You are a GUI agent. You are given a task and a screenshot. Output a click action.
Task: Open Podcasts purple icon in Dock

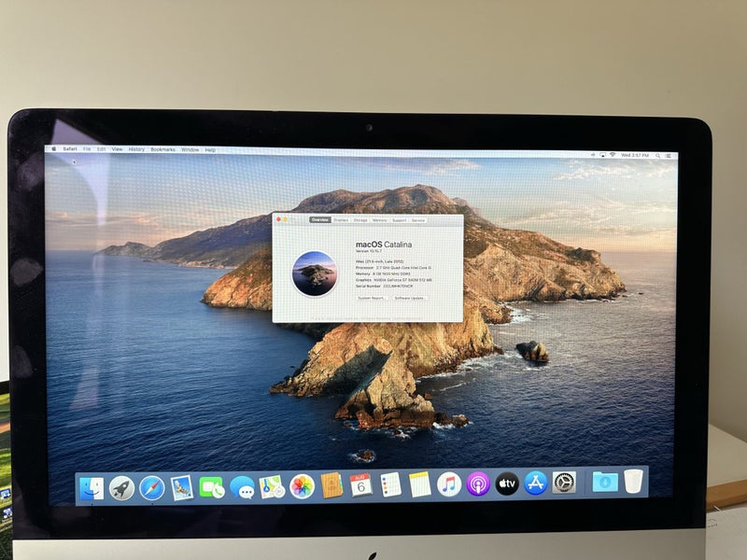[x=478, y=483]
